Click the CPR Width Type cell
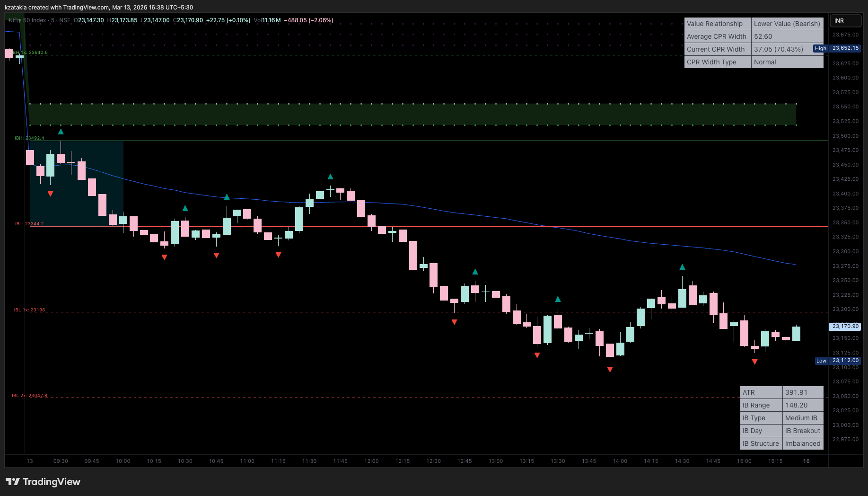 pyautogui.click(x=718, y=62)
